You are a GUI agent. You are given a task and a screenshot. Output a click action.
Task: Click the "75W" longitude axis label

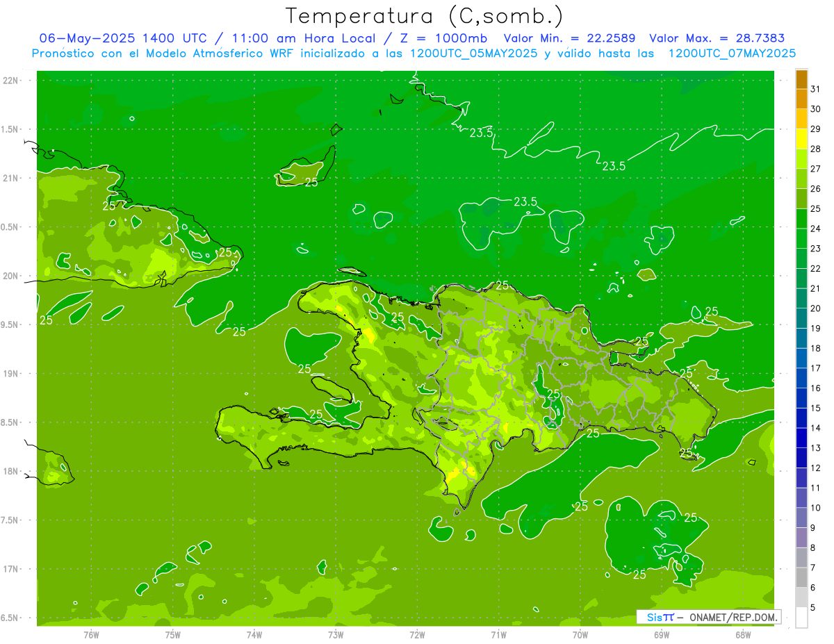pyautogui.click(x=173, y=635)
